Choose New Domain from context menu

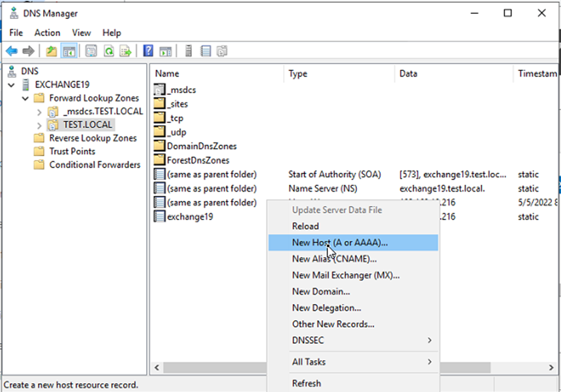click(353, 291)
